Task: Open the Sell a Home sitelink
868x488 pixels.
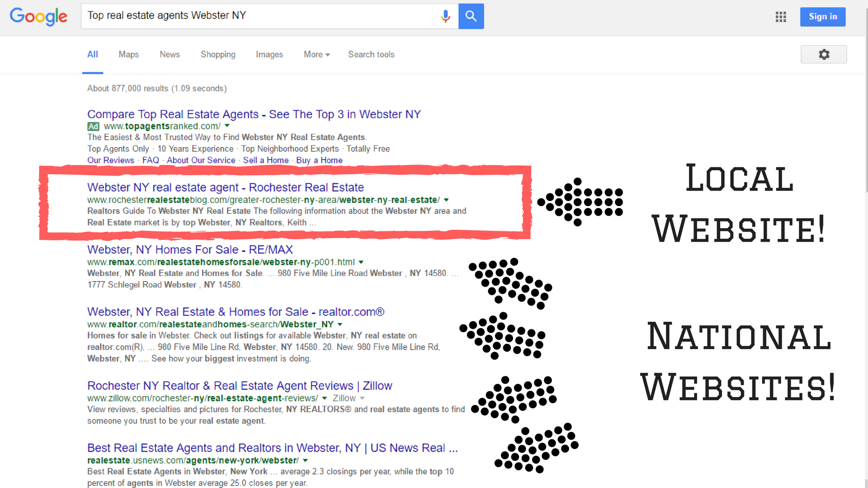Action: [x=266, y=160]
